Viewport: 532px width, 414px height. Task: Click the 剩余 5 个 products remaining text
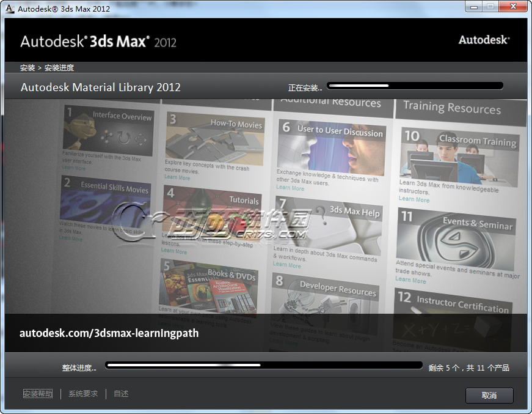click(468, 368)
